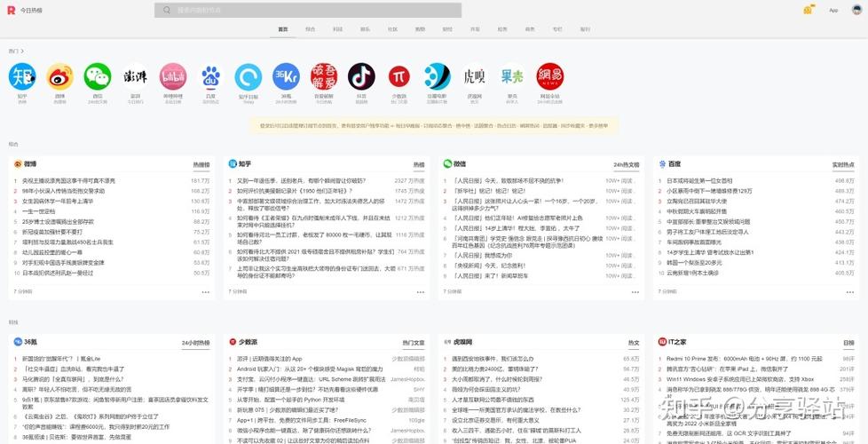The width and height of the screenshot is (868, 444).
Task: Open the 微信 card title
Action: tap(460, 164)
